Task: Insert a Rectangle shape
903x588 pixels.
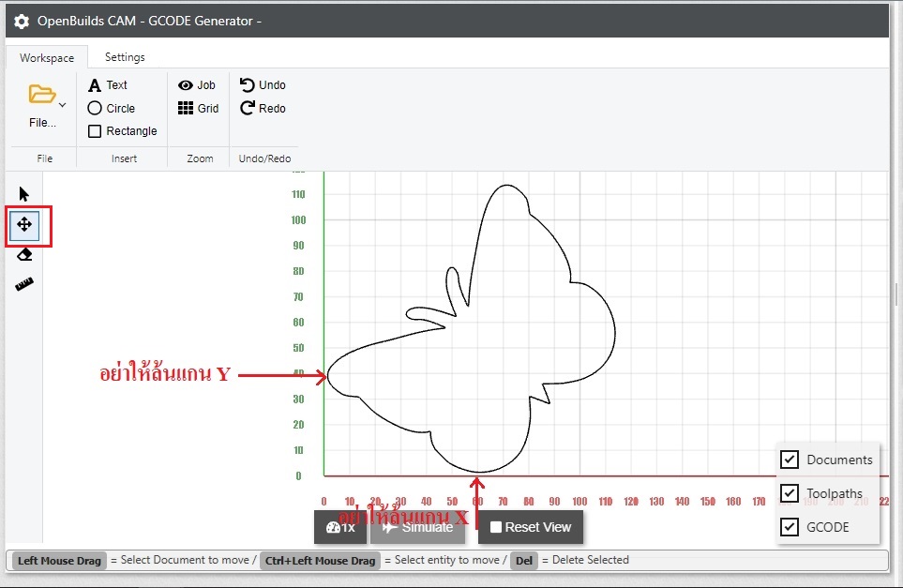Action: click(122, 131)
